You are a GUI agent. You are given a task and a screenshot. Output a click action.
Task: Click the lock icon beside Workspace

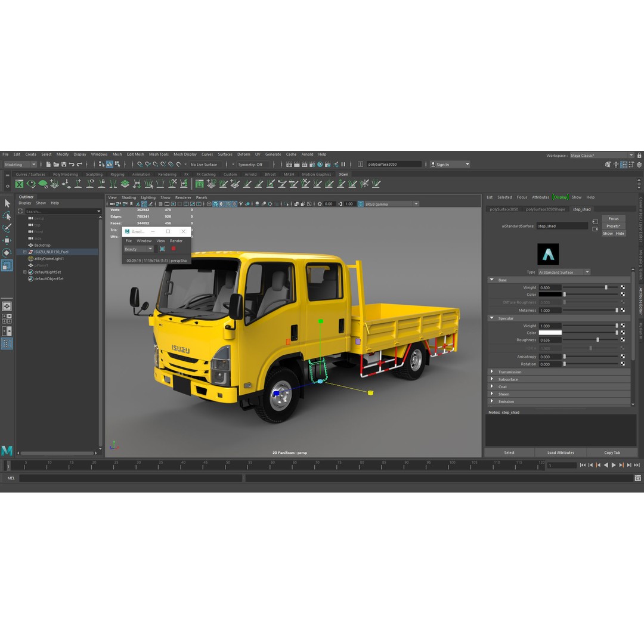click(639, 156)
